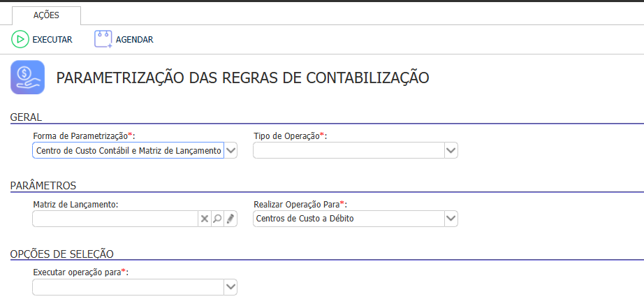The height and width of the screenshot is (299, 644).
Task: Open the Executar operação para dropdown arrow
Action: click(231, 286)
